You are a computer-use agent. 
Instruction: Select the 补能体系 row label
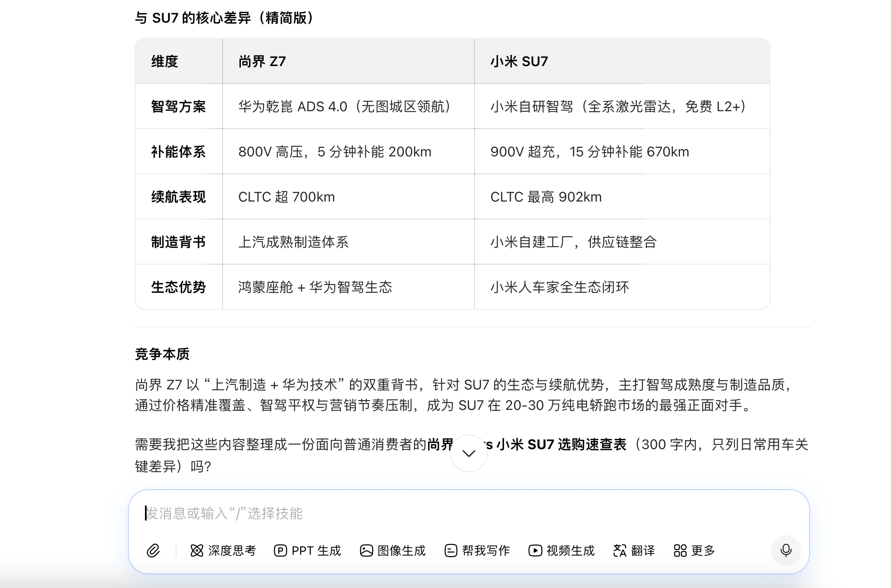(178, 152)
